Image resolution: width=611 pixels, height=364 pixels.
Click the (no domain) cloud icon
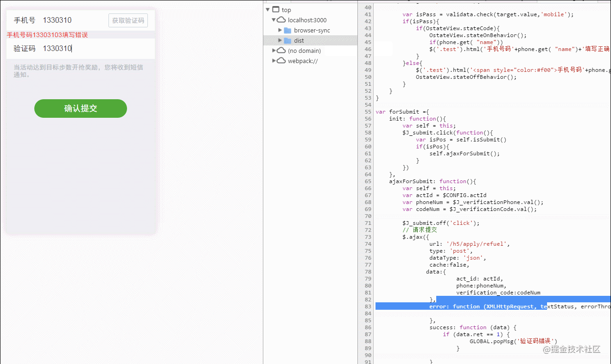point(281,51)
